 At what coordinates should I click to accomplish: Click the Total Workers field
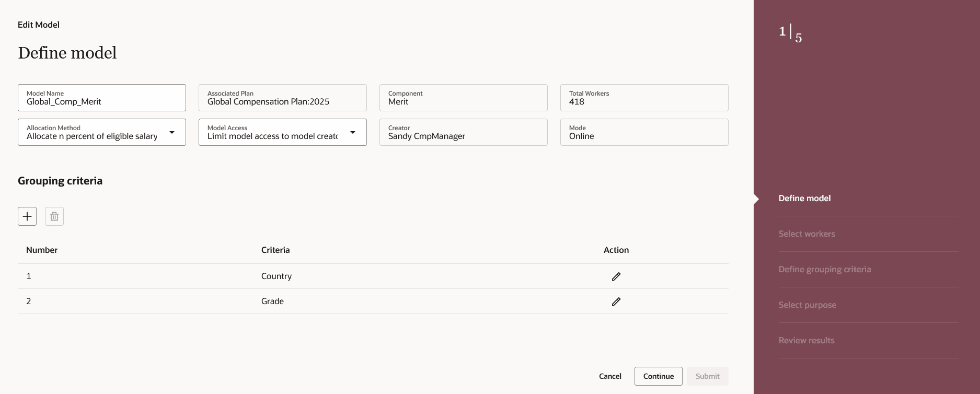pyautogui.click(x=644, y=98)
